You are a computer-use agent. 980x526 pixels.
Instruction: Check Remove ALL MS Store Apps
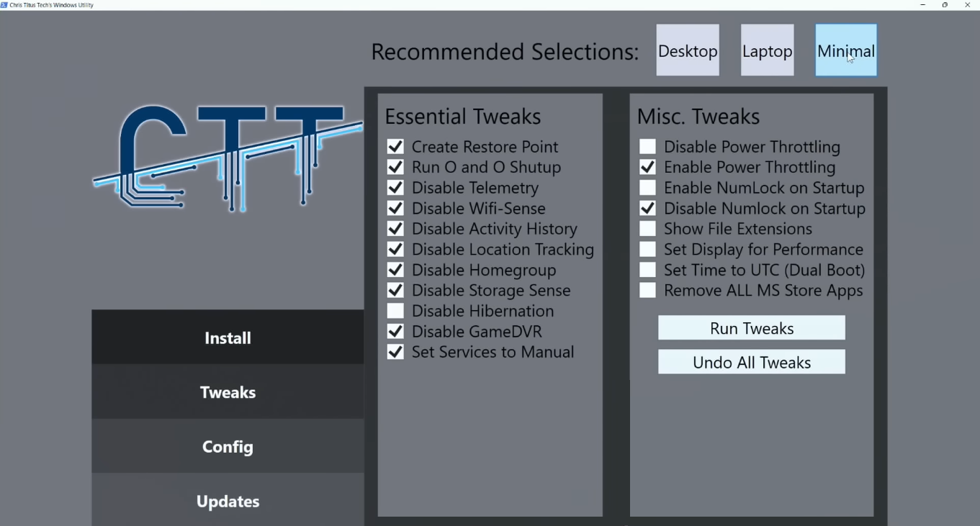647,291
